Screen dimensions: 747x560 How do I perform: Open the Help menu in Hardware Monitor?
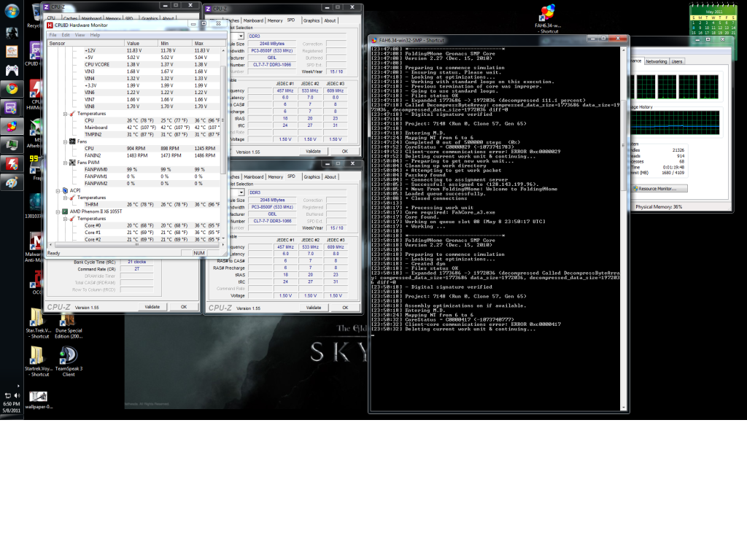[96, 35]
